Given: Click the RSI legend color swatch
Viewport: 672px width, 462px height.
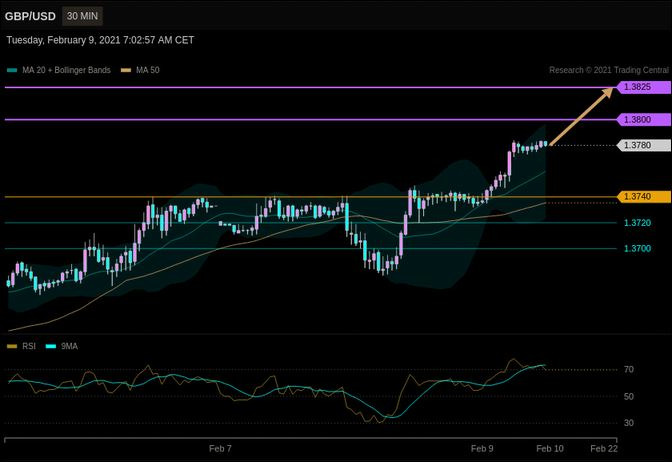Looking at the screenshot, I should pos(12,347).
